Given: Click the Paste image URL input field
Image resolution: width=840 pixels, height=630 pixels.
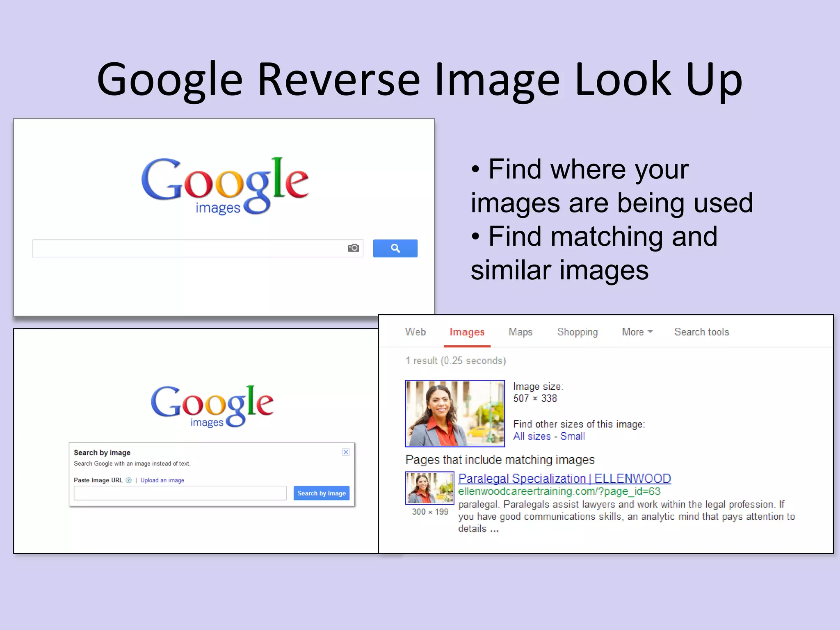Looking at the screenshot, I should tap(180, 493).
